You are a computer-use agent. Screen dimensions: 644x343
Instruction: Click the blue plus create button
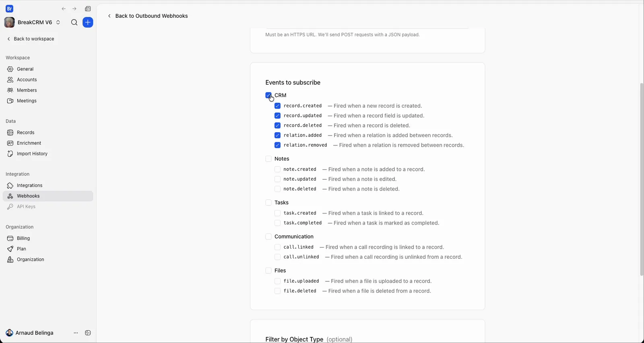click(x=88, y=23)
